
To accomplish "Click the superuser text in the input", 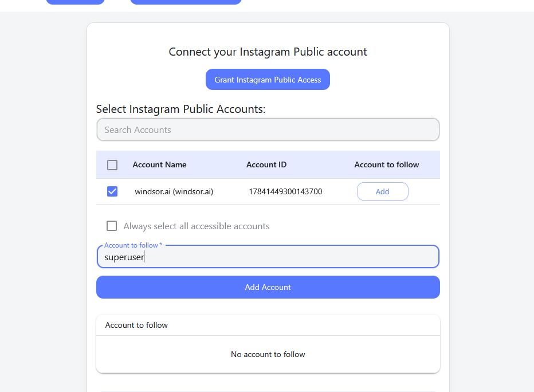I will pos(124,257).
